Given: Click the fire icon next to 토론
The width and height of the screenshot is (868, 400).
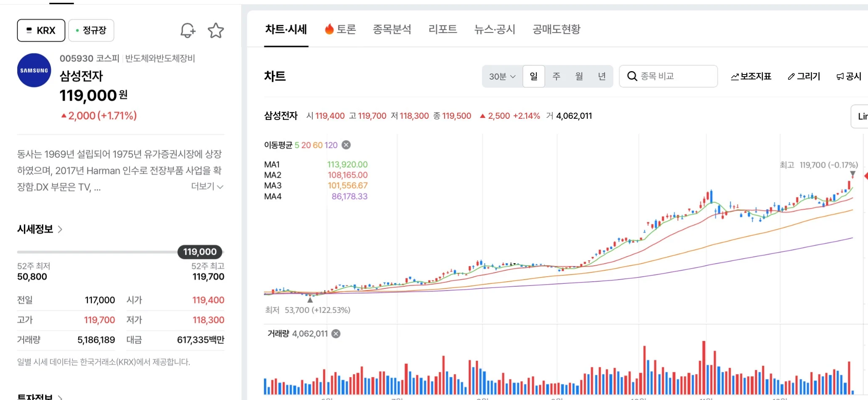Looking at the screenshot, I should tap(329, 29).
